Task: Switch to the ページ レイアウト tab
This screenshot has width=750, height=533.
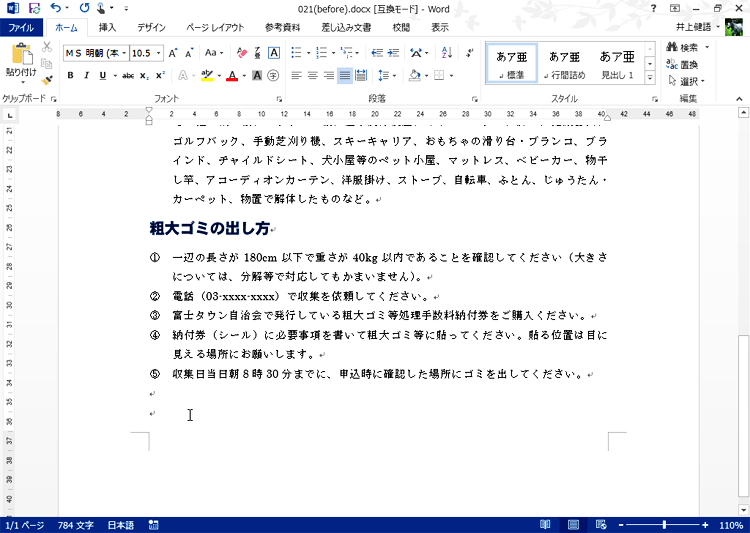Action: tap(215, 27)
